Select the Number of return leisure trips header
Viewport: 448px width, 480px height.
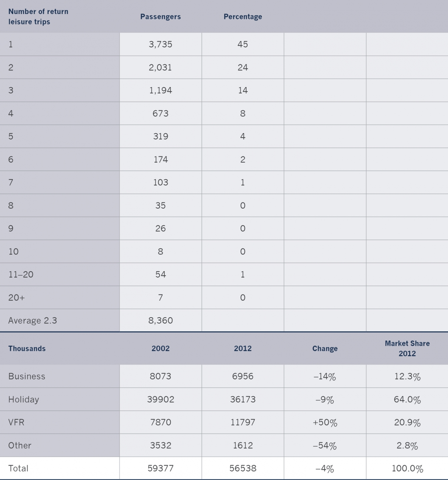tap(38, 16)
